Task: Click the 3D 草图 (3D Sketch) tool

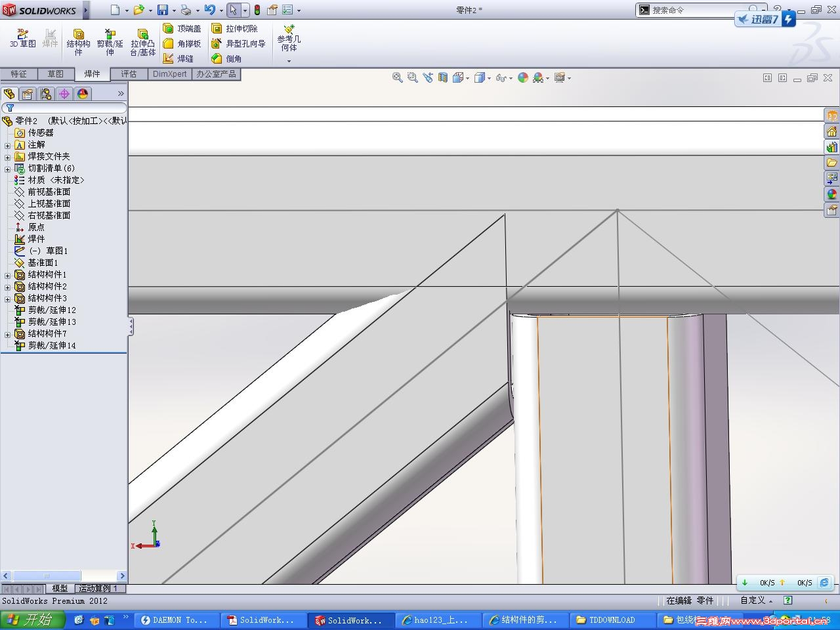Action: (23, 38)
